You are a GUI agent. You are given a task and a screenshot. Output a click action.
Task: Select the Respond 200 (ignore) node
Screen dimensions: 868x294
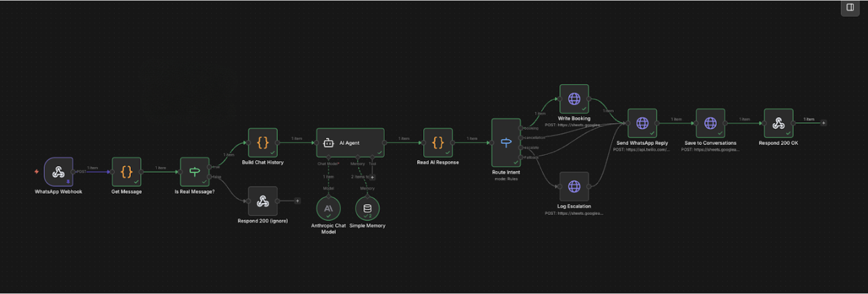(x=262, y=201)
